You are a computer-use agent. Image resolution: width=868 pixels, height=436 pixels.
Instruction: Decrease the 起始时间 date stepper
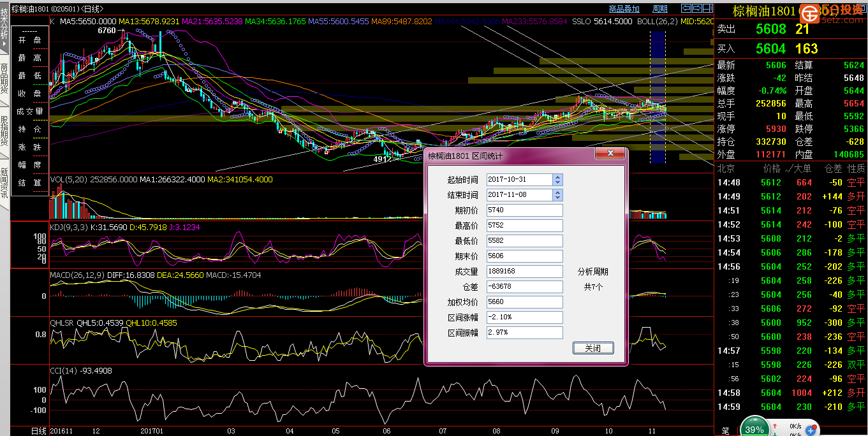click(558, 183)
